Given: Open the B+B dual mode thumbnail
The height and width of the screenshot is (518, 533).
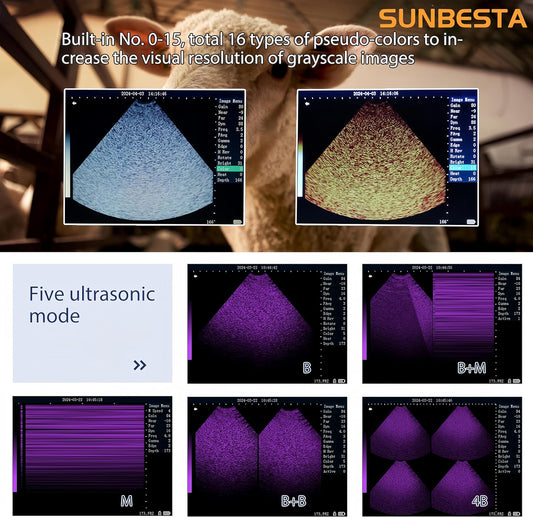Looking at the screenshot, I should point(267,456).
